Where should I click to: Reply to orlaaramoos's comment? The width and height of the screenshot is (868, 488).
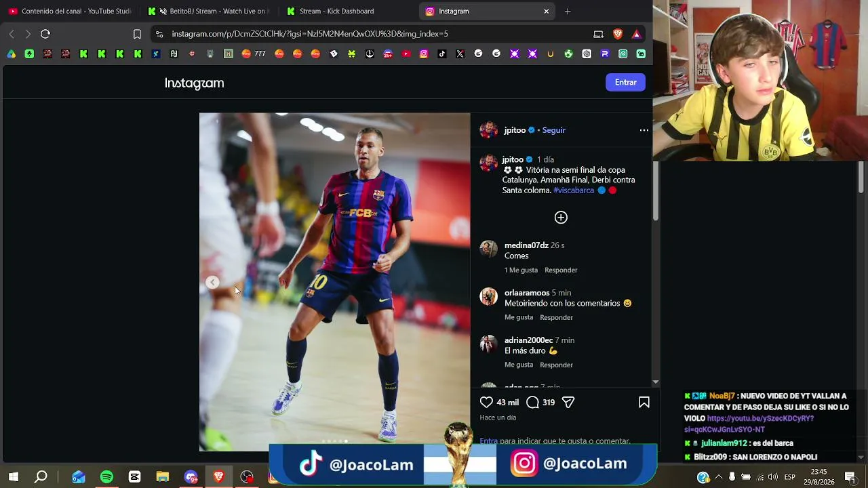[556, 317]
